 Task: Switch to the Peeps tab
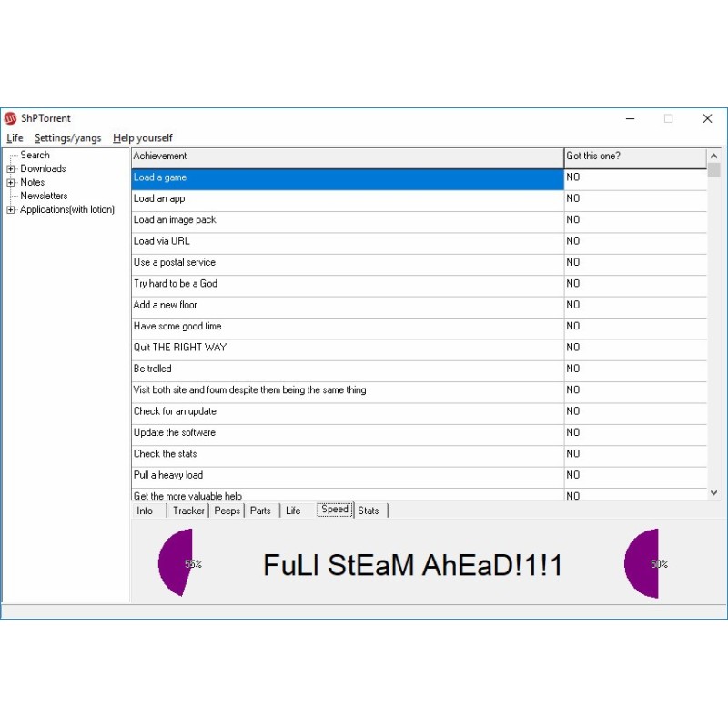[227, 511]
